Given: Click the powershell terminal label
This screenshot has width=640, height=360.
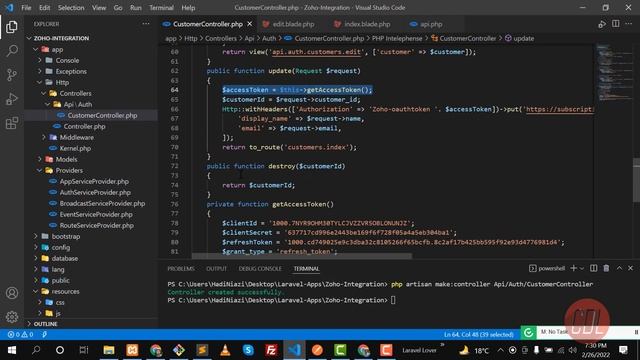Looking at the screenshot, I should [551, 268].
